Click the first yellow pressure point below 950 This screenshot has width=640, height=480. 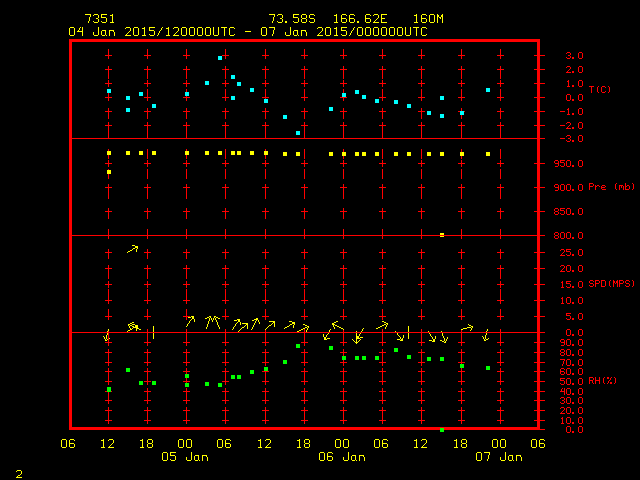click(x=109, y=172)
